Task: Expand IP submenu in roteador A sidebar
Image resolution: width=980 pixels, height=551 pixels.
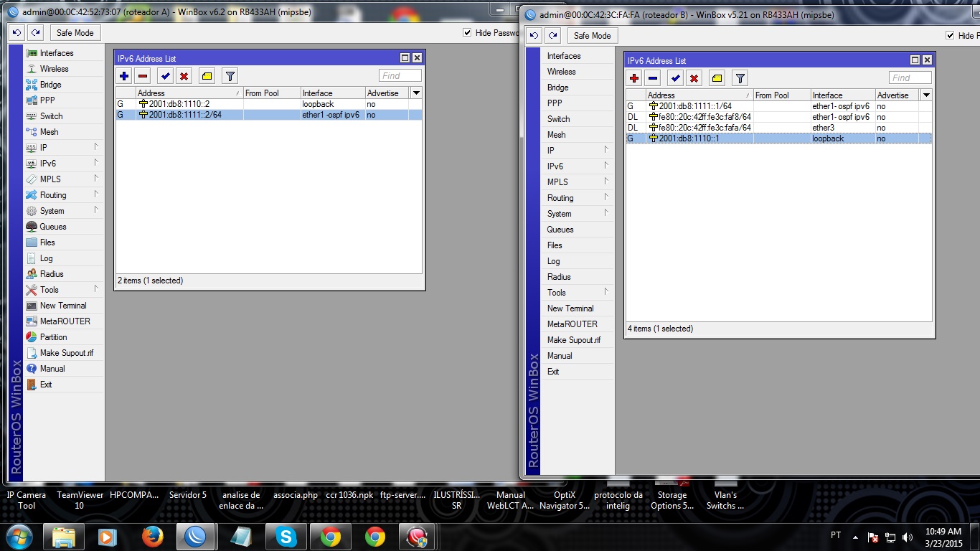Action: (x=64, y=148)
